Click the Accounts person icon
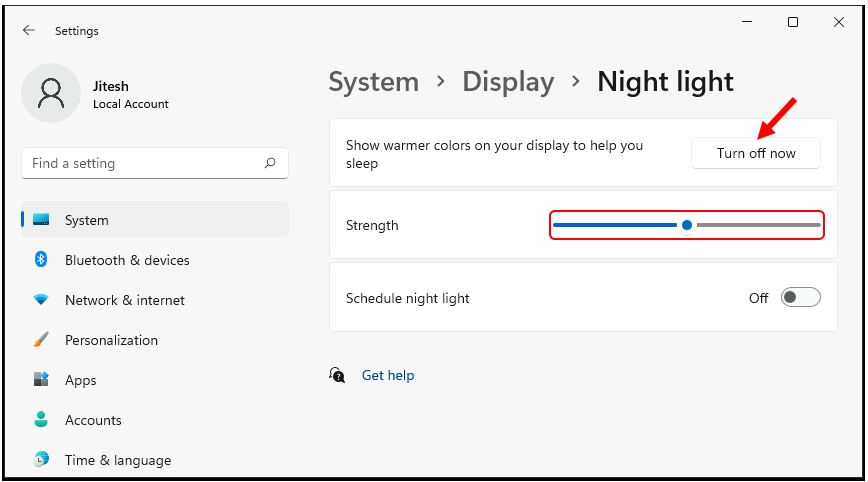This screenshot has height=482, width=868. pos(41,420)
